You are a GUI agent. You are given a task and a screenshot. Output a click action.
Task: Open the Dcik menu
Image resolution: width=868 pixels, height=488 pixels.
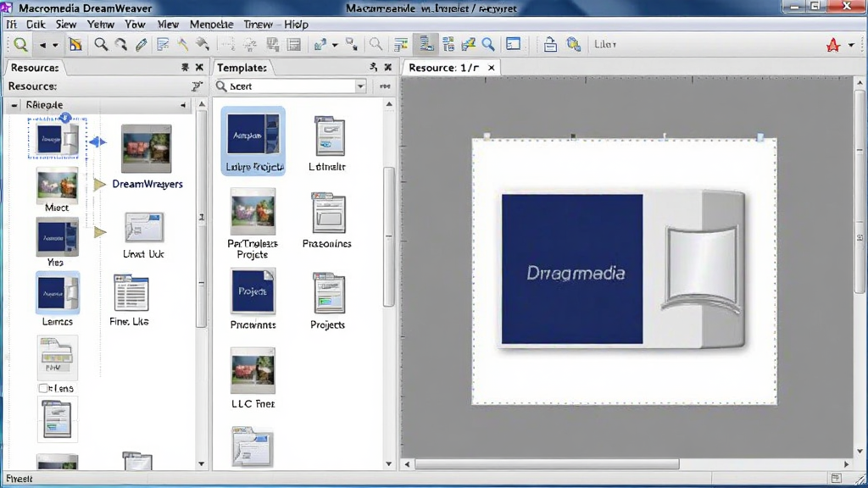pyautogui.click(x=36, y=25)
